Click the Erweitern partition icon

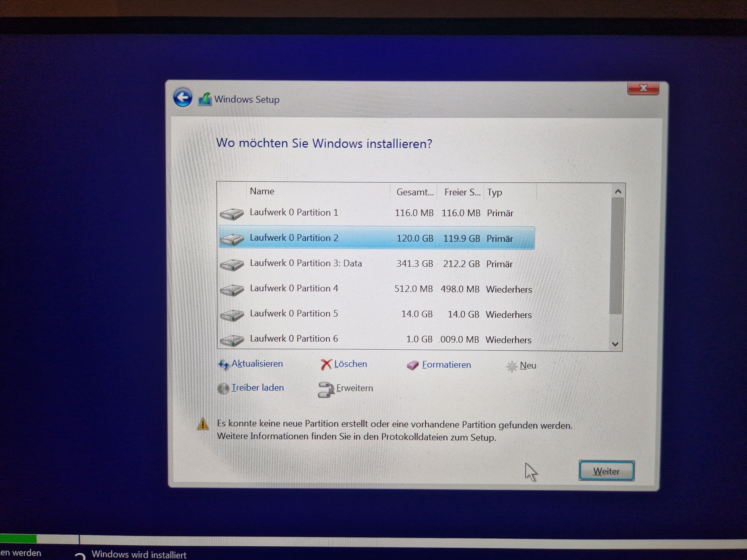click(325, 389)
